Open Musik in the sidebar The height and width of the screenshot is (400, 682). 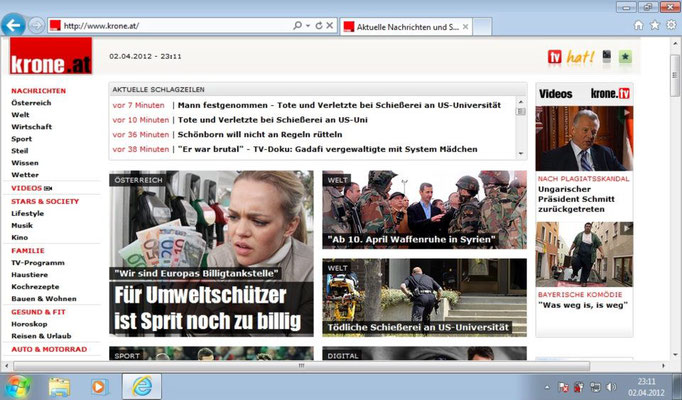(22, 226)
